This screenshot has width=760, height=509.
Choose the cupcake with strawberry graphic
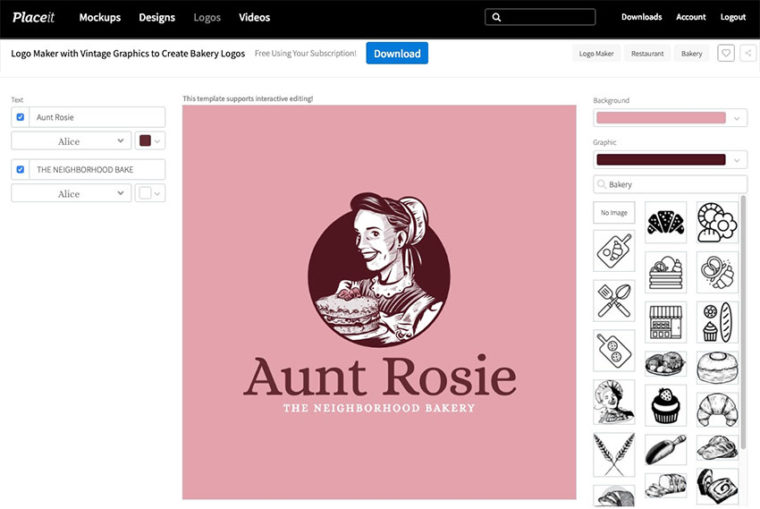point(665,404)
